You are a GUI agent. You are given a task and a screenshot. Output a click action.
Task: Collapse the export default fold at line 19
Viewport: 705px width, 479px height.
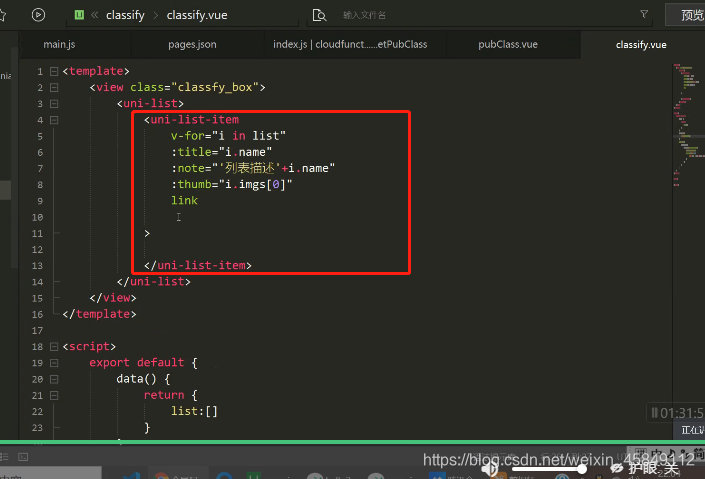point(54,363)
